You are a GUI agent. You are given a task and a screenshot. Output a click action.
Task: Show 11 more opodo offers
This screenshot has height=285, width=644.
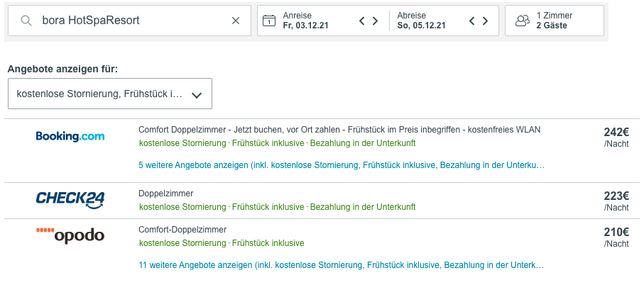[342, 265]
